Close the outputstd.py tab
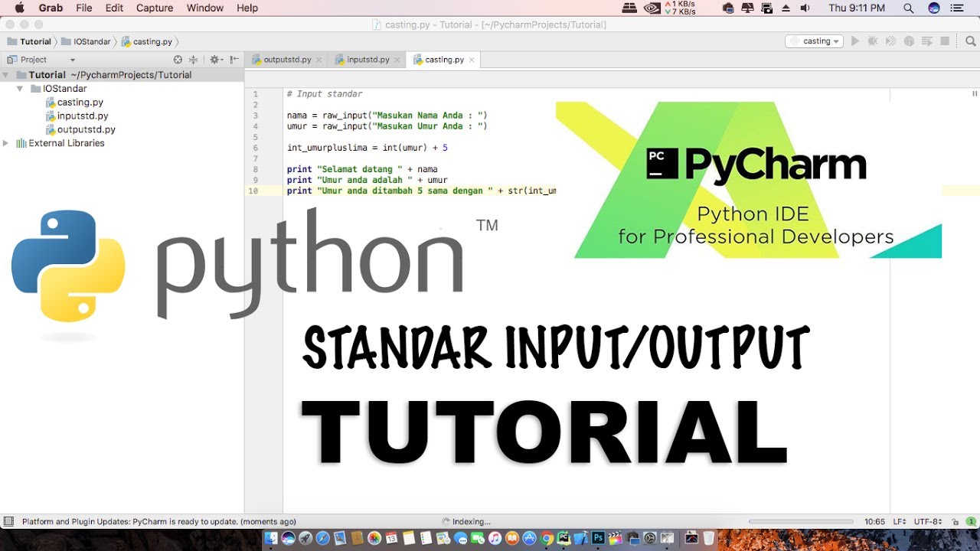The image size is (980, 551). click(318, 60)
